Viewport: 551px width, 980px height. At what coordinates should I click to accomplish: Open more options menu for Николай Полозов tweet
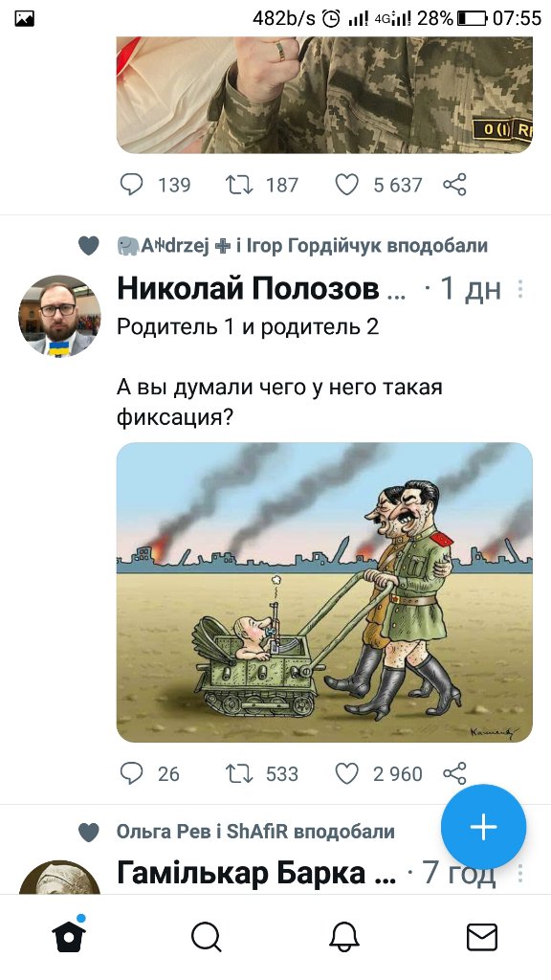pyautogui.click(x=520, y=289)
